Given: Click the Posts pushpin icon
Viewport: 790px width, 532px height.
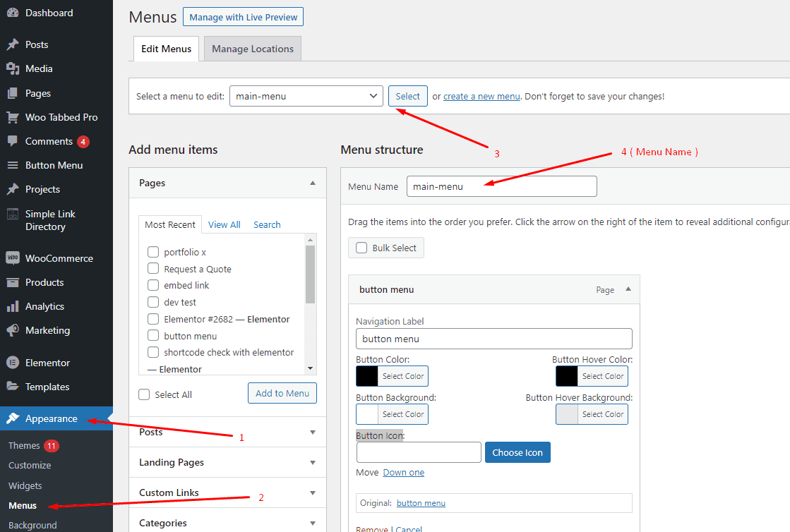Looking at the screenshot, I should pyautogui.click(x=13, y=44).
